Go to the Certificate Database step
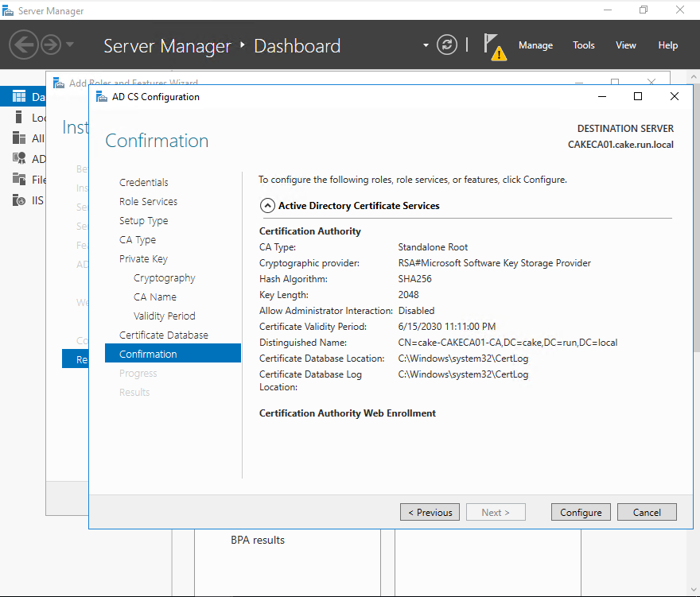700x597 pixels. click(x=164, y=335)
